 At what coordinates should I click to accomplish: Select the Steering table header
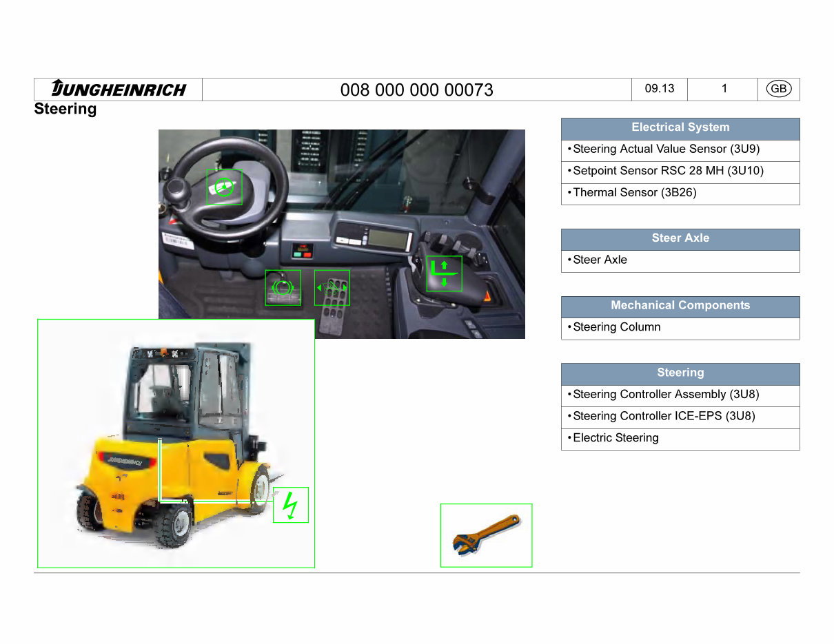[x=680, y=373]
